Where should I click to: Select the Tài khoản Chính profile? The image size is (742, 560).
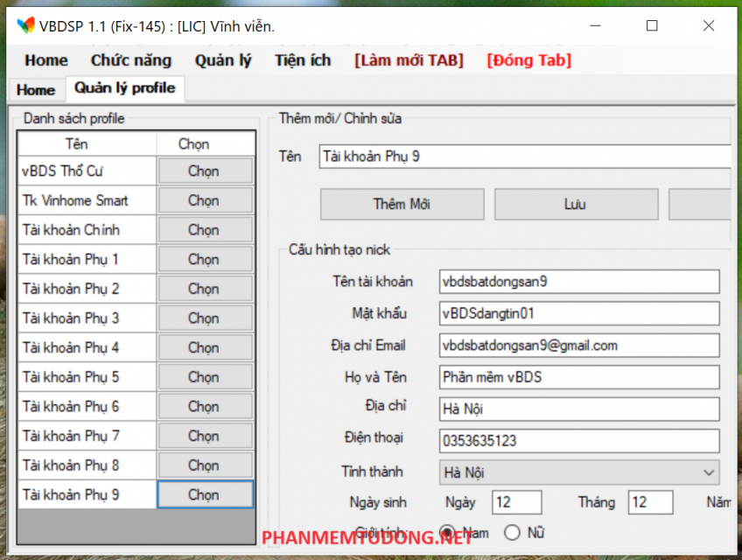tap(205, 229)
